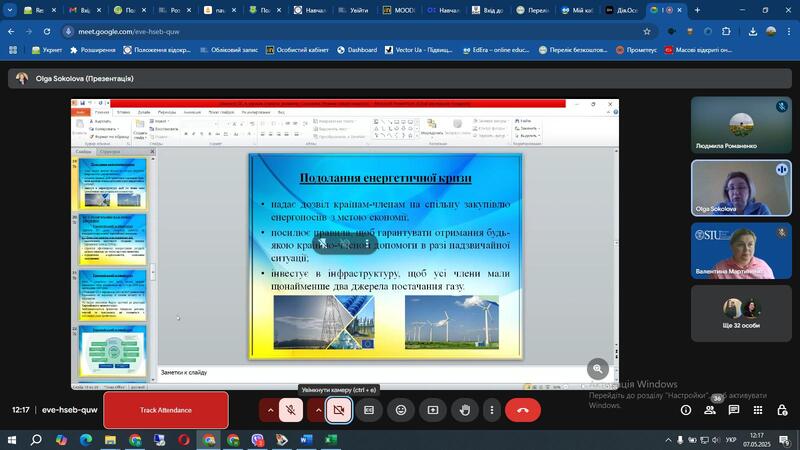Screen dimensions: 800x450
Task: Click the Track Attendance button
Action: (x=166, y=410)
